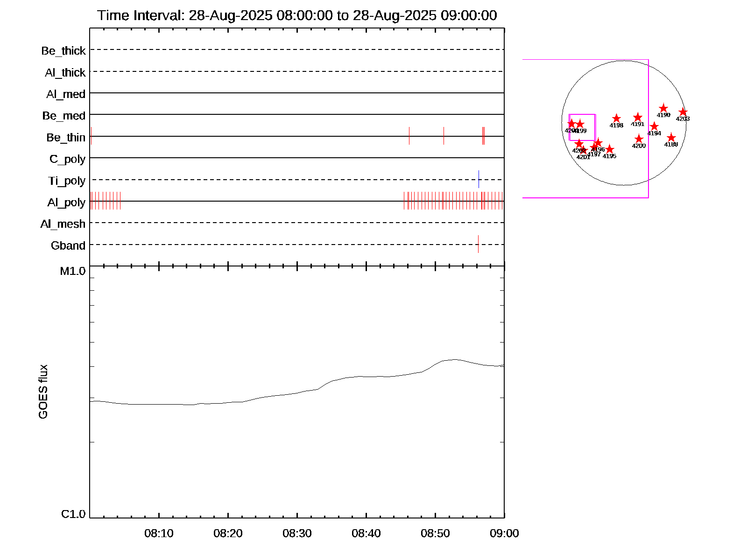This screenshot has width=747, height=560.
Task: Select the 4200 active region star
Action: 639,139
